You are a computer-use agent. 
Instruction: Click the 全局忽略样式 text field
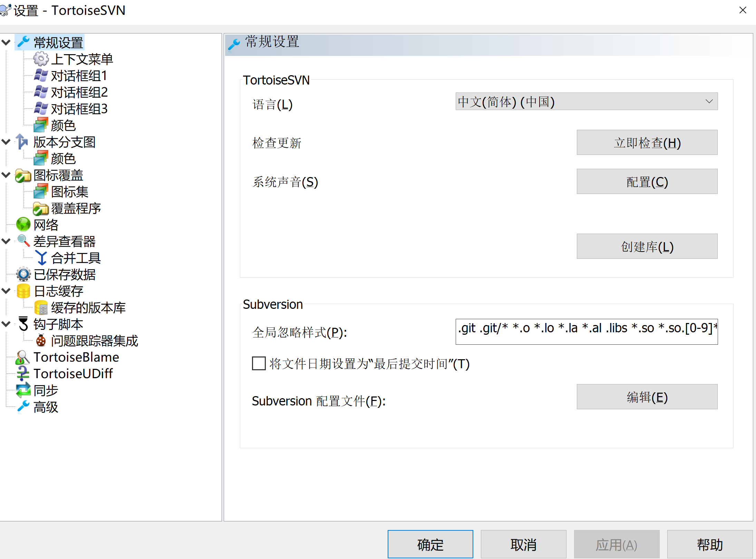(x=586, y=331)
